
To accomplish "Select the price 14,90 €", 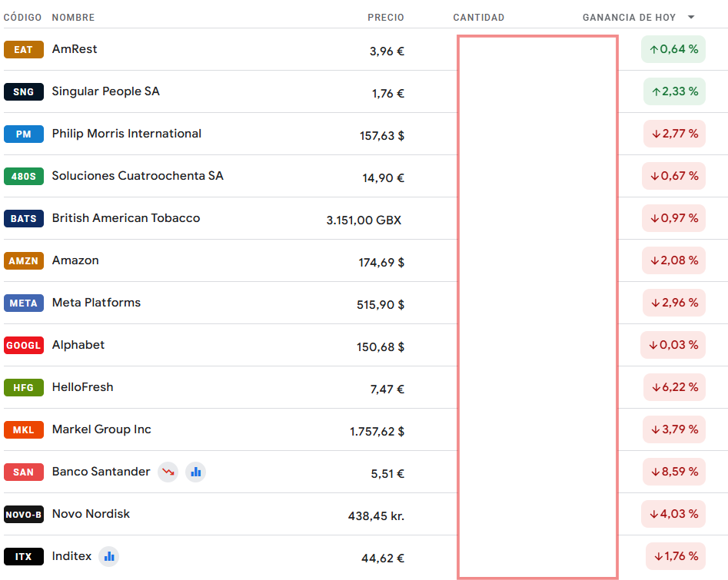I will tap(383, 177).
